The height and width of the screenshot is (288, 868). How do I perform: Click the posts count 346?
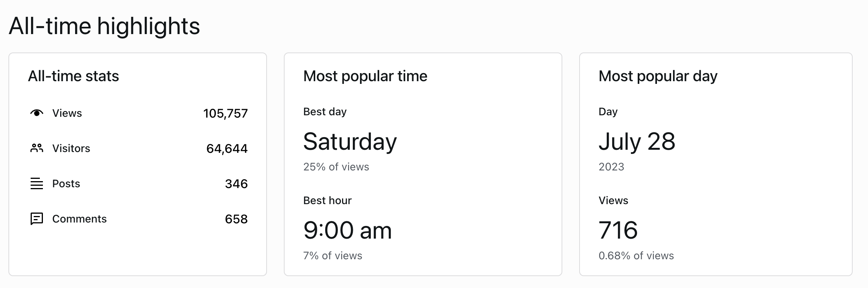click(x=236, y=184)
